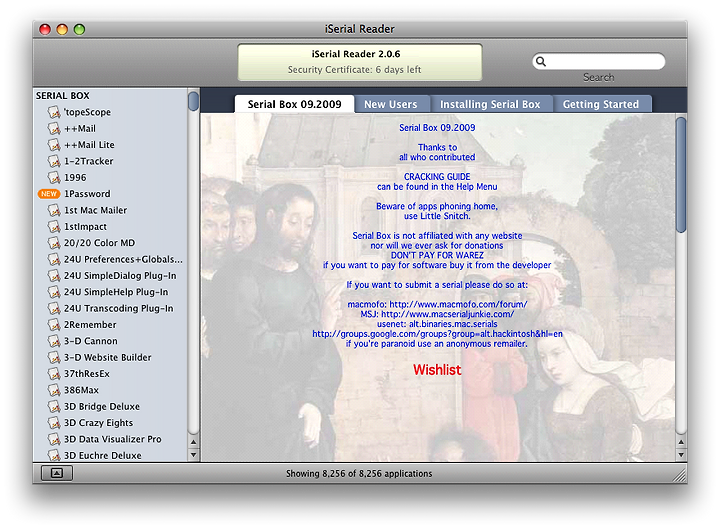The image size is (720, 529).
Task: Click the icon beside 24U SimpleHelp Plug-In
Action: [54, 292]
